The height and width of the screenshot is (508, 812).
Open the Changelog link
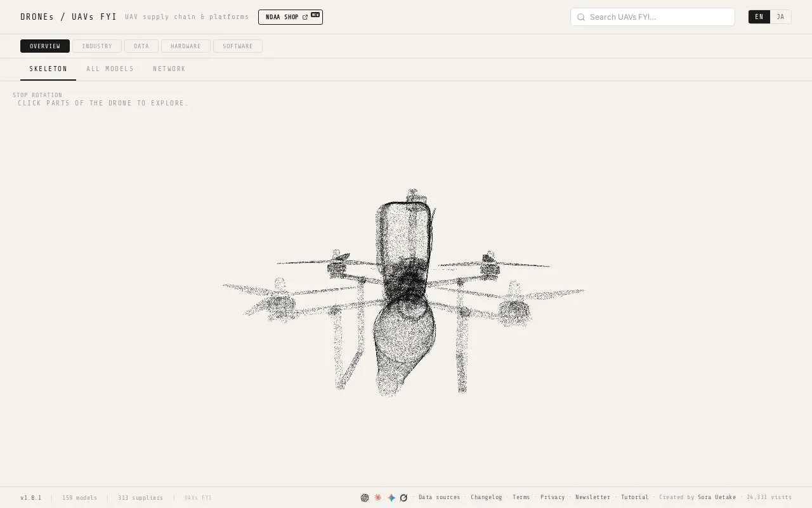point(487,498)
